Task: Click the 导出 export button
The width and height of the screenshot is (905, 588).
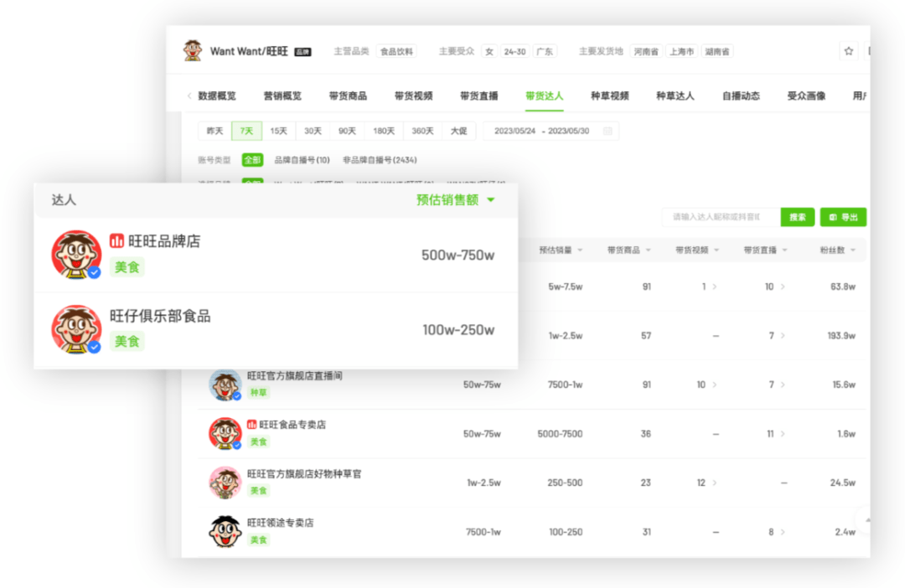Action: coord(843,217)
